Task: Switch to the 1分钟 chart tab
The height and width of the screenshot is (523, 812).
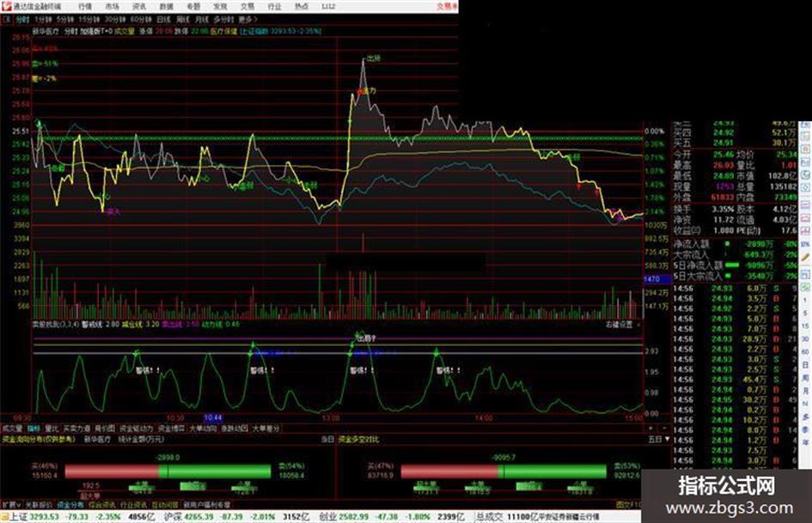Action: click(43, 19)
